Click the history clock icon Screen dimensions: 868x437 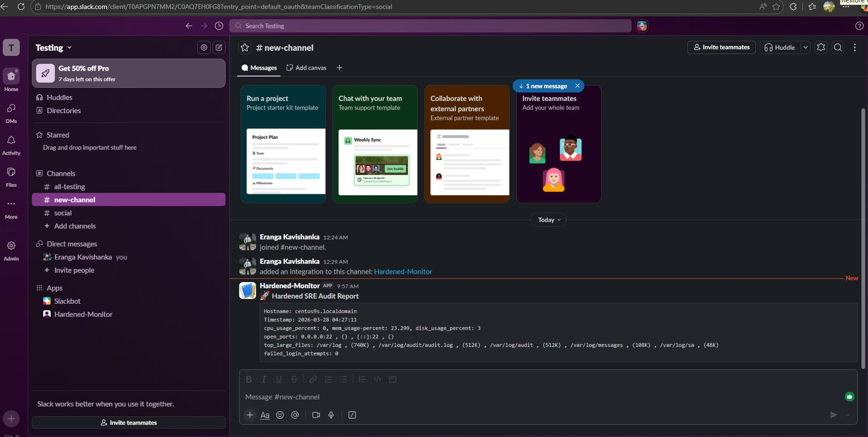click(219, 26)
